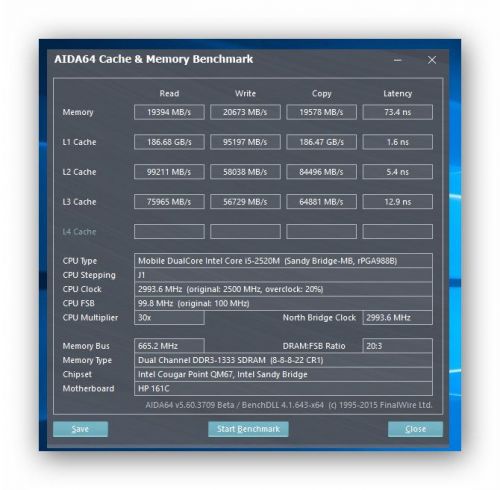Close the window with the X icon
This screenshot has height=490, width=500.
(432, 60)
